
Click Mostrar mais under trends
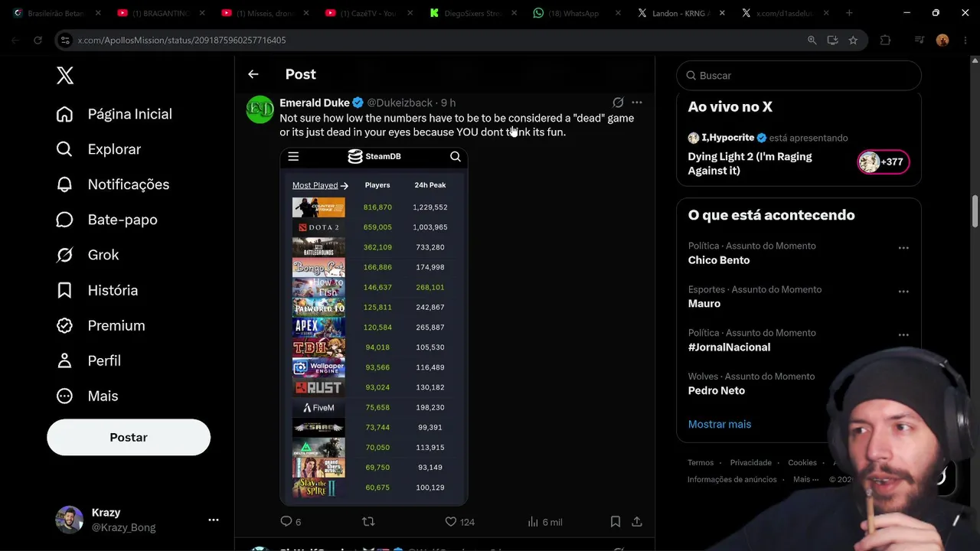click(x=720, y=424)
